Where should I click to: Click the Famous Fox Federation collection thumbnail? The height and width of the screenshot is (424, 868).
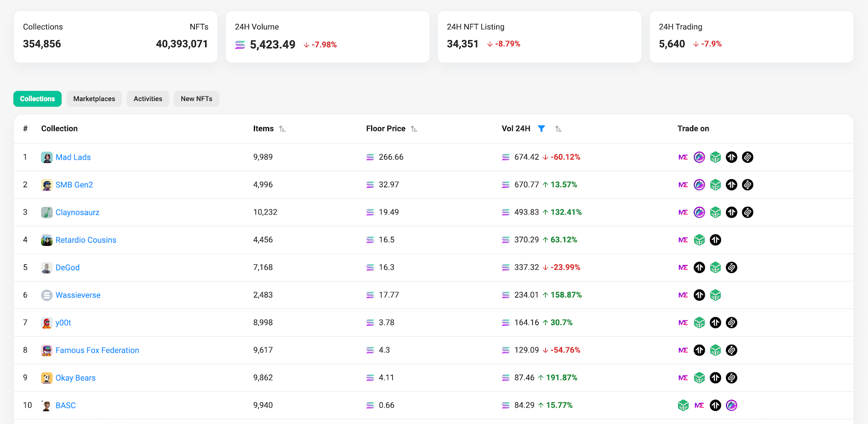[47, 350]
